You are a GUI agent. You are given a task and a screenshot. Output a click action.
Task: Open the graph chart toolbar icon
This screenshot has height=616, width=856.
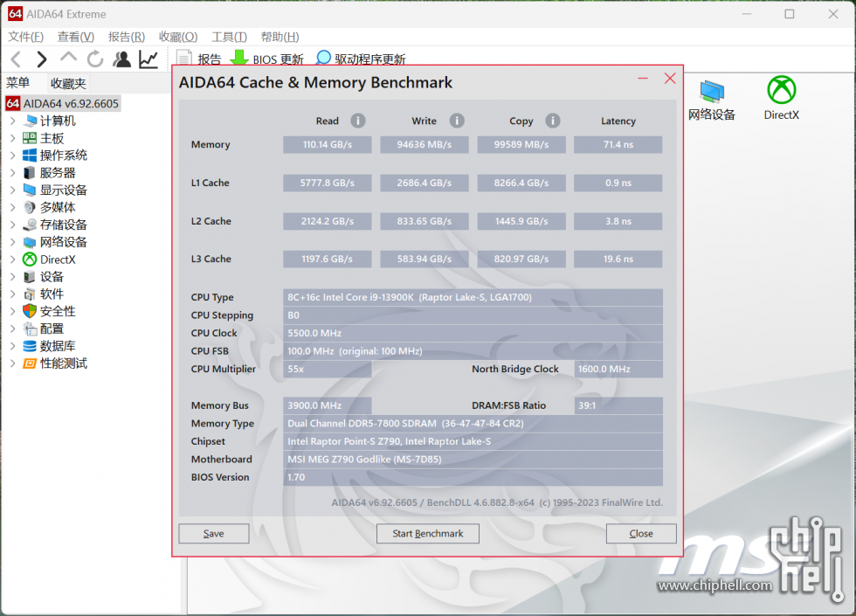(148, 59)
